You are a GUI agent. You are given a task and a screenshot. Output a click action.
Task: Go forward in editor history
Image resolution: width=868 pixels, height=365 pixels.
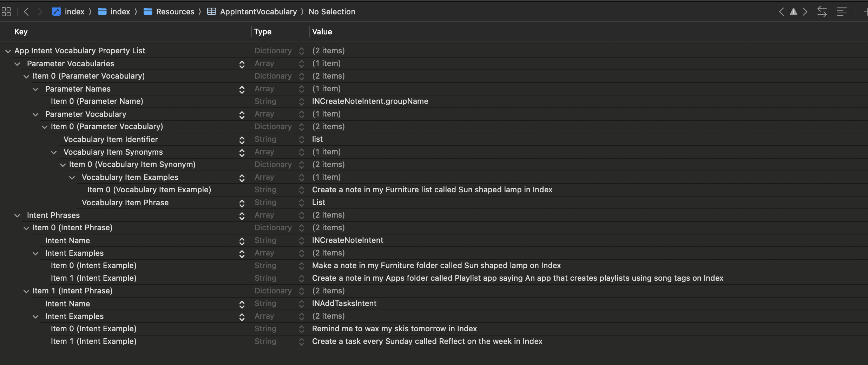40,12
